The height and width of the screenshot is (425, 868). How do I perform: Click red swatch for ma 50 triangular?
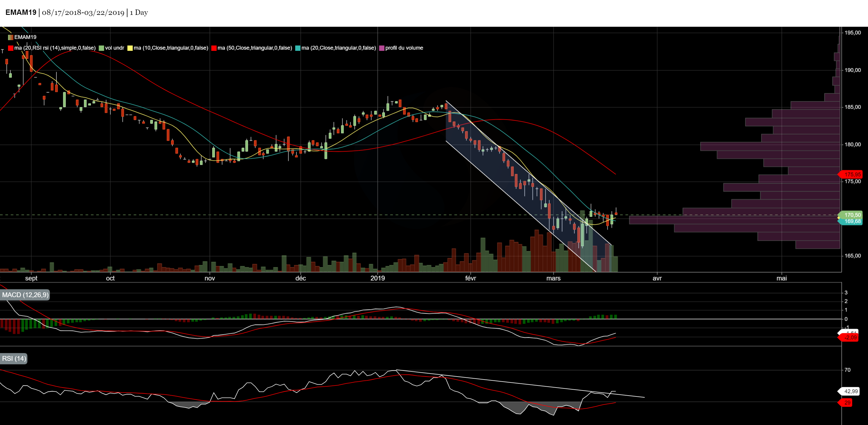tap(214, 48)
